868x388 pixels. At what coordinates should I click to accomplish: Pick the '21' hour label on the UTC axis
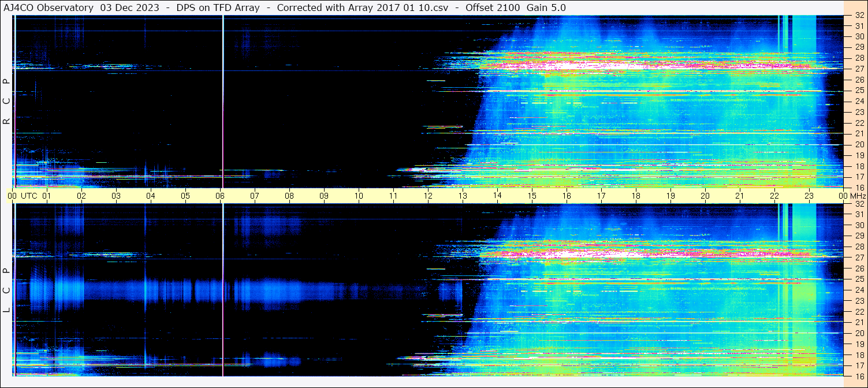740,196
